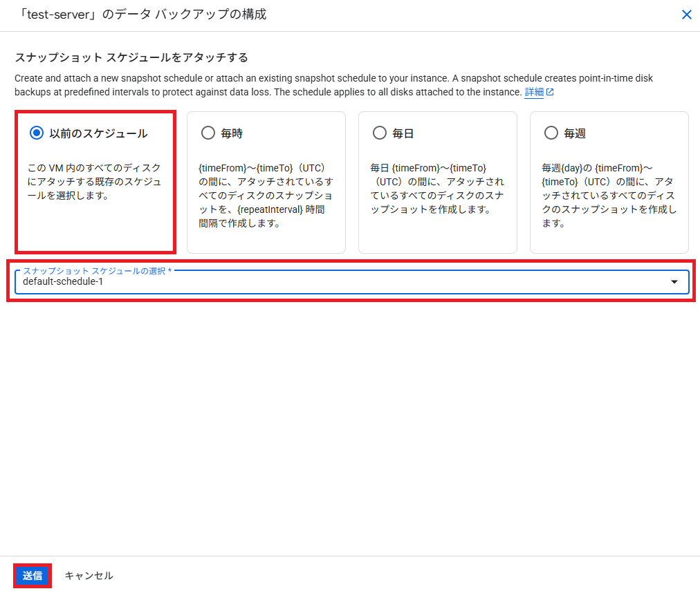This screenshot has height=591, width=700.
Task: Click the スナップショット スケジュールの選択 field label
Action: click(97, 271)
